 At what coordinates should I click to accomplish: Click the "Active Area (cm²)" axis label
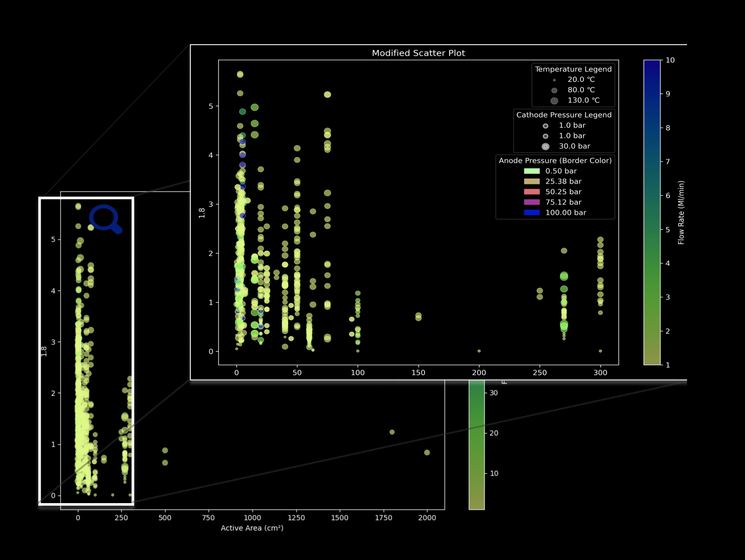[x=252, y=528]
